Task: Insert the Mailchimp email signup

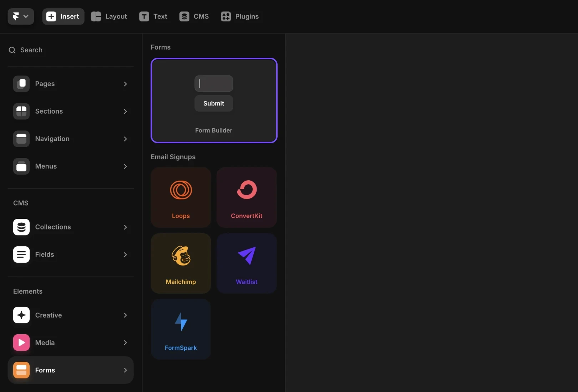Action: pos(181,263)
